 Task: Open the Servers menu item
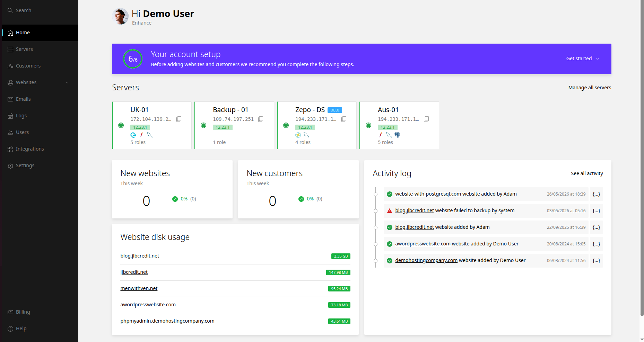(40, 49)
